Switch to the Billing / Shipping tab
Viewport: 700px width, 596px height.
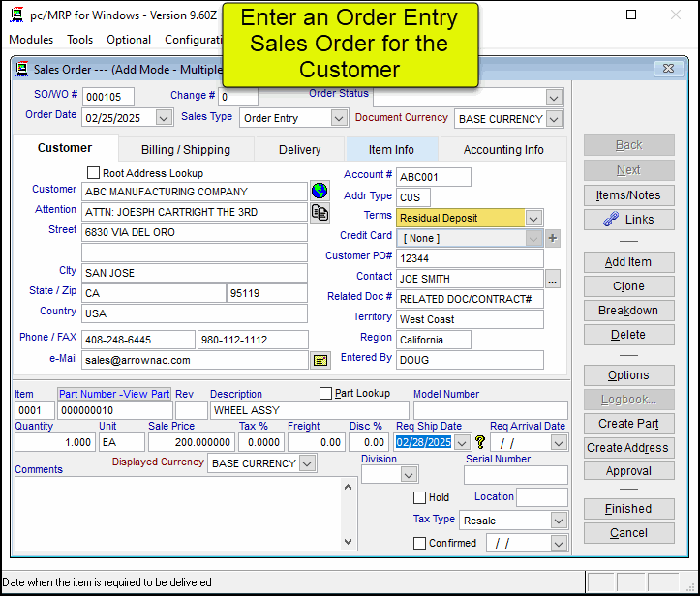pyautogui.click(x=186, y=149)
